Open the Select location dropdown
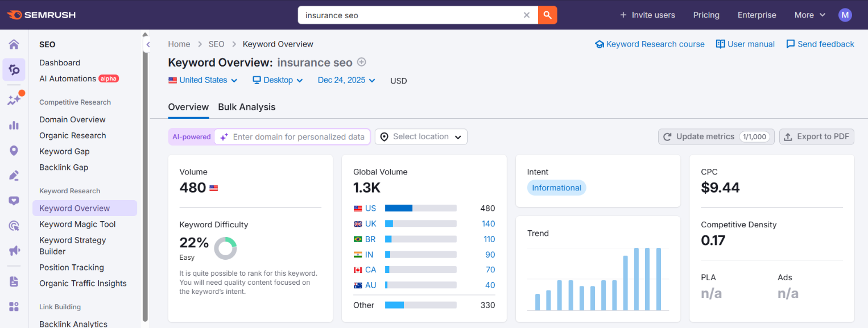This screenshot has width=868, height=328. click(421, 136)
